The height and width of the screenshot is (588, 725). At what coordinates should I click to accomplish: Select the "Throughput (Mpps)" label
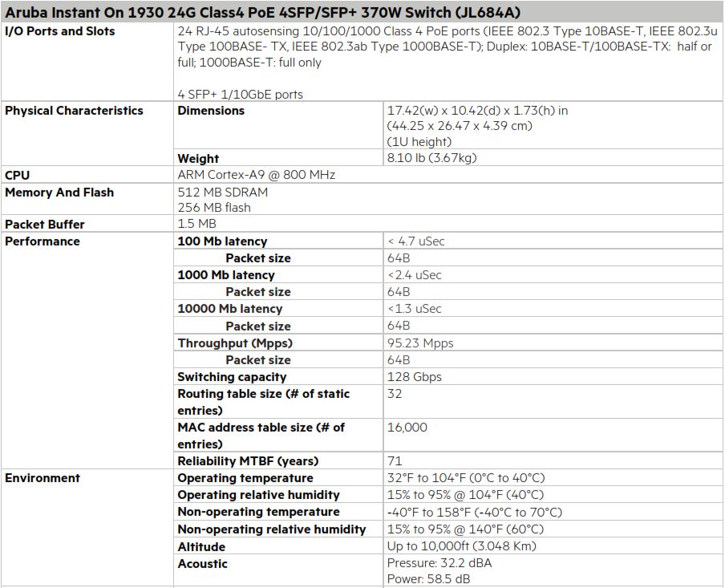235,343
